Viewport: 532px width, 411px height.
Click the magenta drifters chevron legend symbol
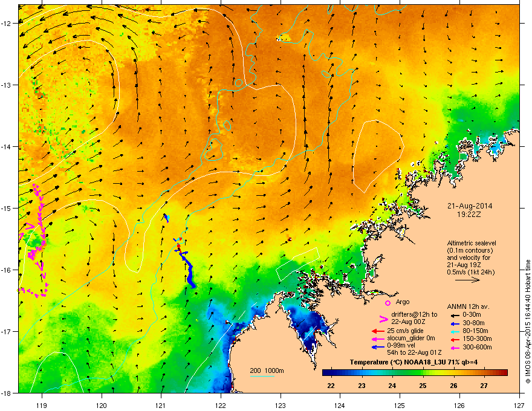tap(383, 319)
